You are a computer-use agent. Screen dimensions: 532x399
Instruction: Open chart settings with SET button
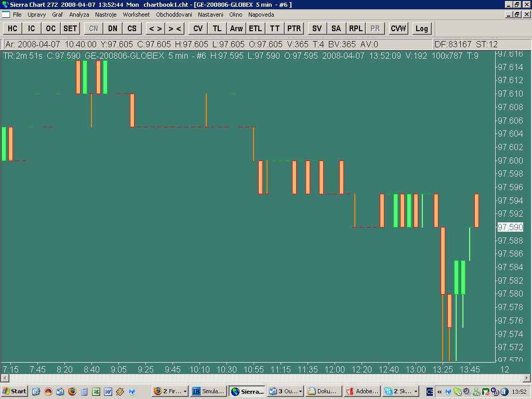(70, 29)
